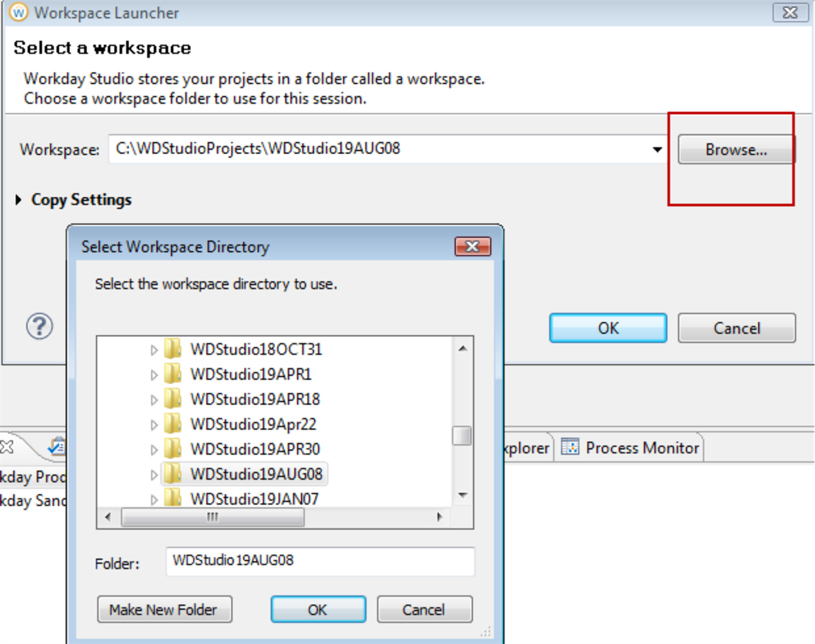Image resolution: width=815 pixels, height=644 pixels.
Task: Click the WDStudio19APR1 folder icon
Action: click(x=173, y=374)
